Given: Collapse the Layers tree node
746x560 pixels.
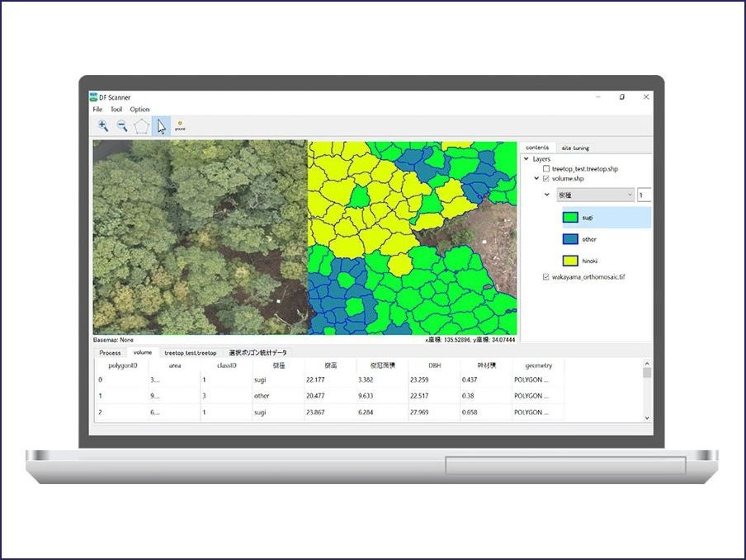Looking at the screenshot, I should point(526,159).
